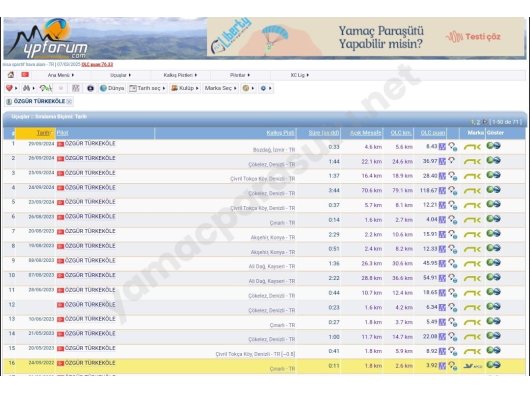
Task: Click the Liberty paragliding test banner
Action: point(365,37)
